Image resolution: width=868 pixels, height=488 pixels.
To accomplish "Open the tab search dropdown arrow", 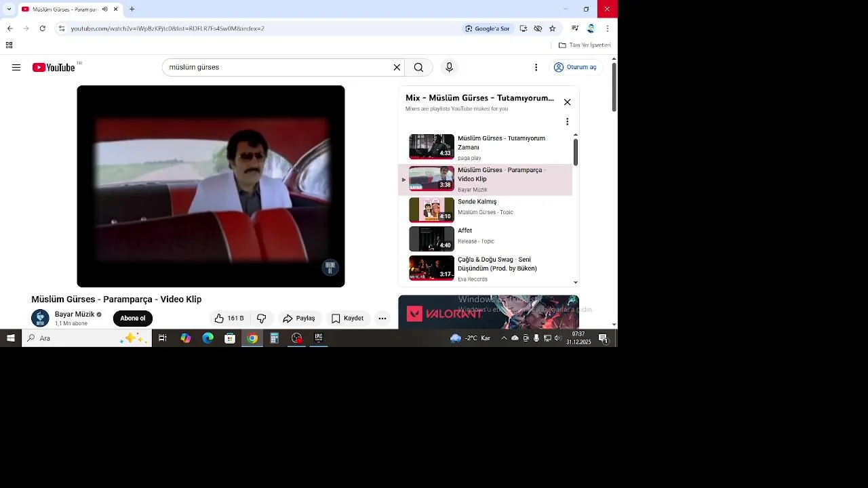I will tap(9, 9).
